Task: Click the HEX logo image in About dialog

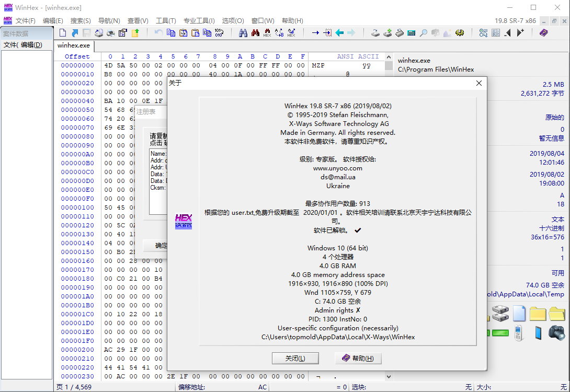Action: tap(183, 221)
